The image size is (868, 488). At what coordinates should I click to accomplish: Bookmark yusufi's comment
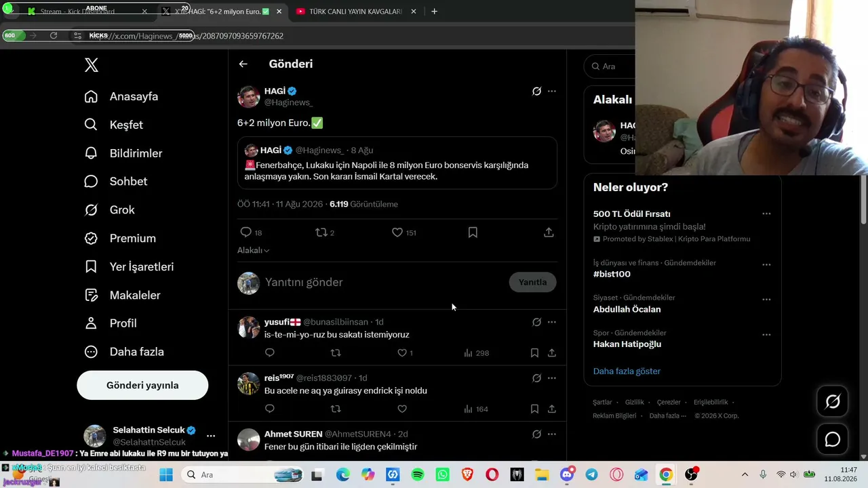(x=534, y=352)
